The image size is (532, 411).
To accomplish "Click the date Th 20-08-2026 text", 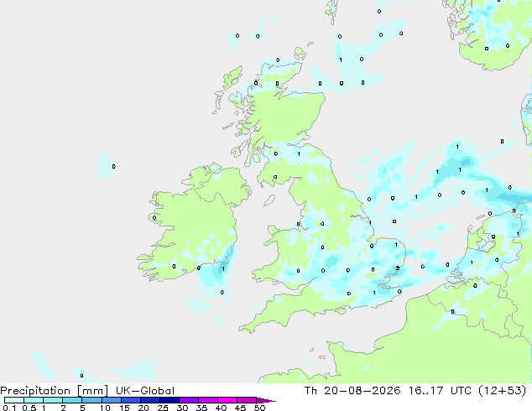I will tap(352, 391).
